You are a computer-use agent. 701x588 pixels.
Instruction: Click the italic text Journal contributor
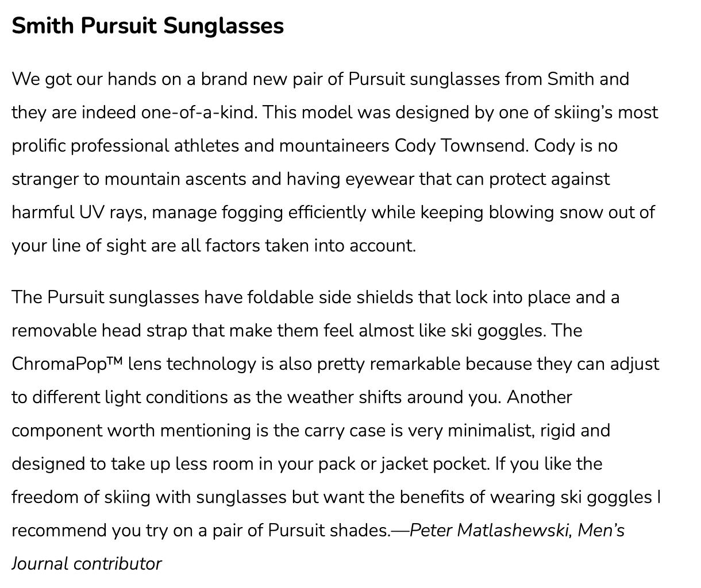point(87,564)
